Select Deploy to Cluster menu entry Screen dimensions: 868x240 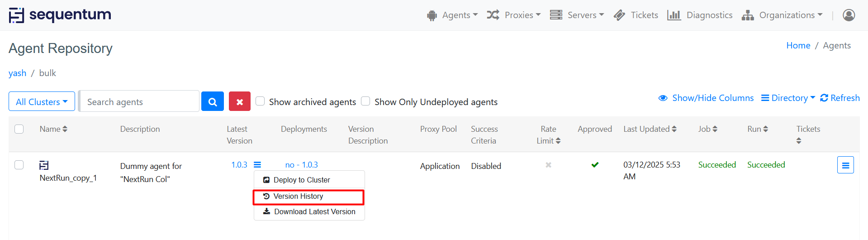[x=302, y=180]
